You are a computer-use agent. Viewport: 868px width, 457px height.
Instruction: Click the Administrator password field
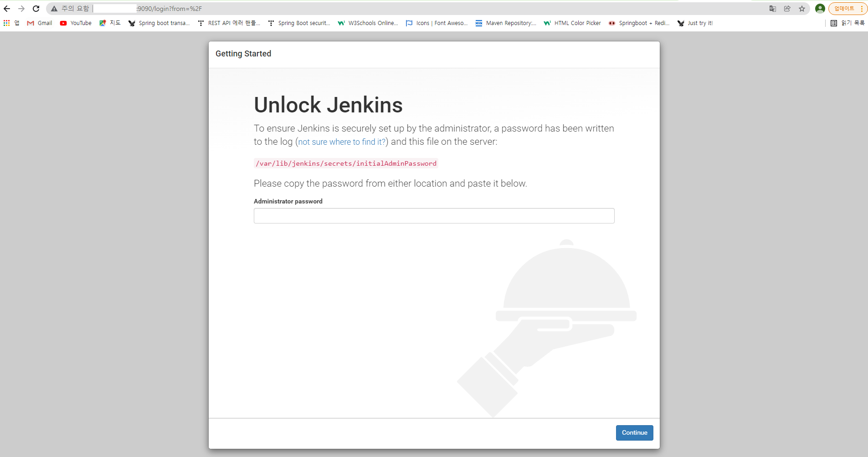(x=434, y=216)
